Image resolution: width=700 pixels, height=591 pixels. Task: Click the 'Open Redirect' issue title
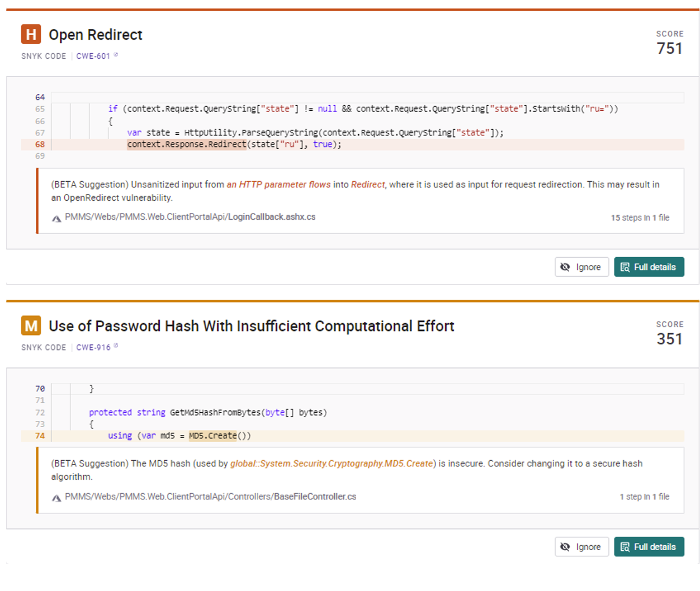(96, 35)
